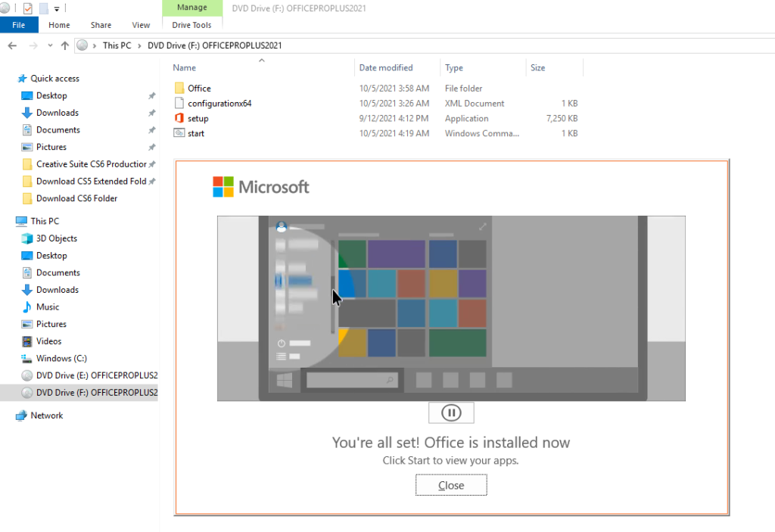Click the configurationx64 XML file icon
Image resolution: width=775 pixels, height=532 pixels.
click(179, 103)
